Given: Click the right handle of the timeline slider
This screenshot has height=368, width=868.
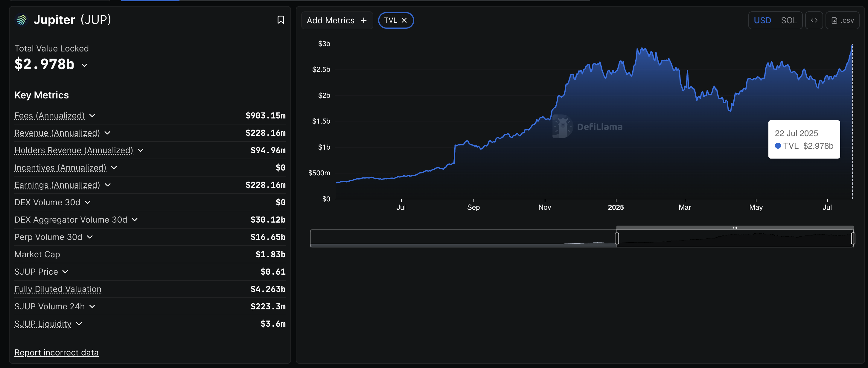Looking at the screenshot, I should 853,238.
